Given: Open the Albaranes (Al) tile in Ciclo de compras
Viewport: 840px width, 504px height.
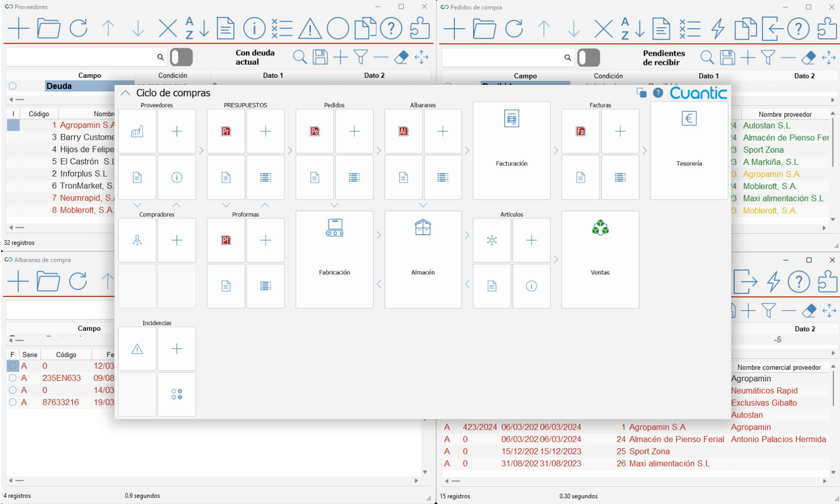Looking at the screenshot, I should click(x=403, y=131).
